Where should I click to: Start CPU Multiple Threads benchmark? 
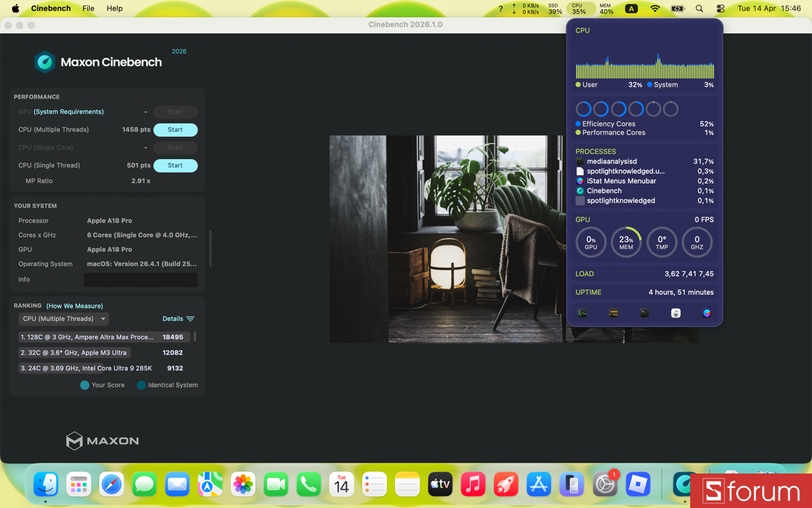pyautogui.click(x=175, y=130)
